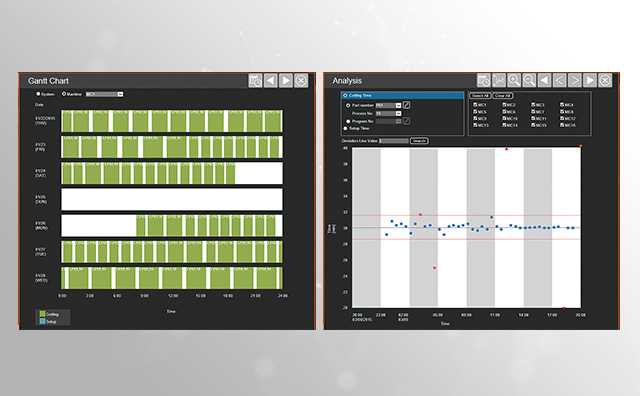Open the Machine dropdown in Gantt Chart
Viewport: 640px width, 396px height.
pos(104,94)
